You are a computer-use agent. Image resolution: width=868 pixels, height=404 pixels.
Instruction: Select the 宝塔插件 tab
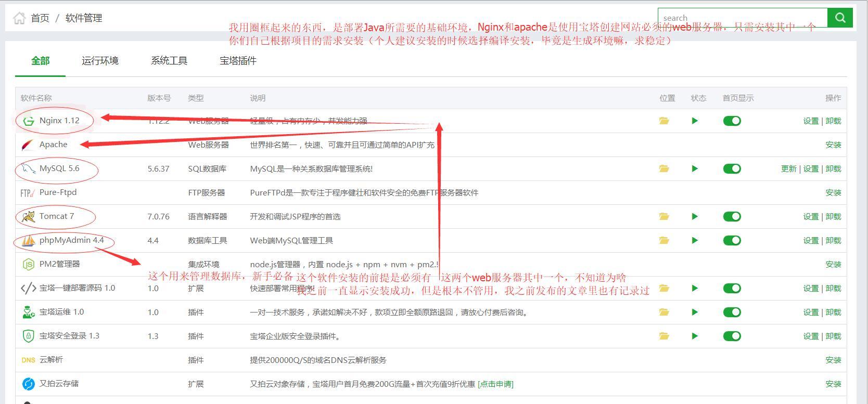[238, 61]
